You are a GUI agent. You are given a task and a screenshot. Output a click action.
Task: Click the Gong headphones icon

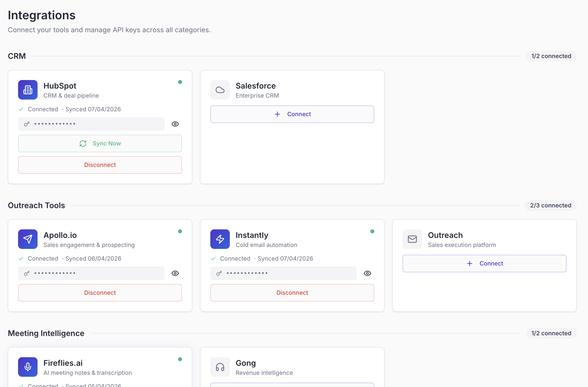click(220, 367)
